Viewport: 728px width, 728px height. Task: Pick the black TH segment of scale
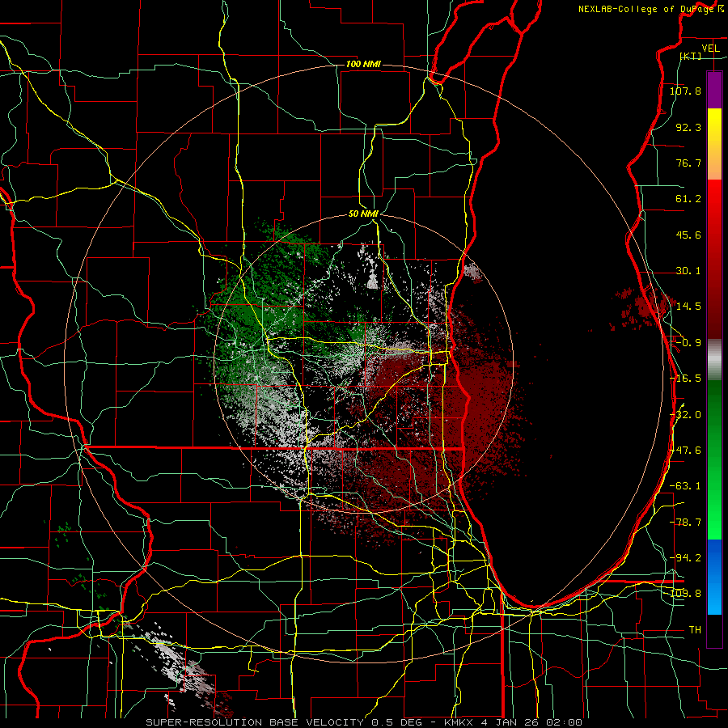click(714, 631)
